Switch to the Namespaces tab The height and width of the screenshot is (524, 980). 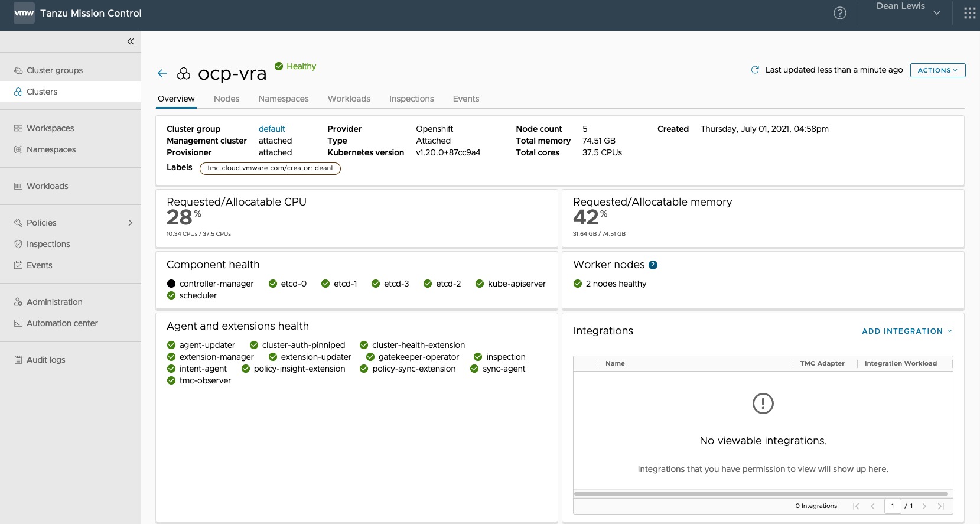(284, 99)
